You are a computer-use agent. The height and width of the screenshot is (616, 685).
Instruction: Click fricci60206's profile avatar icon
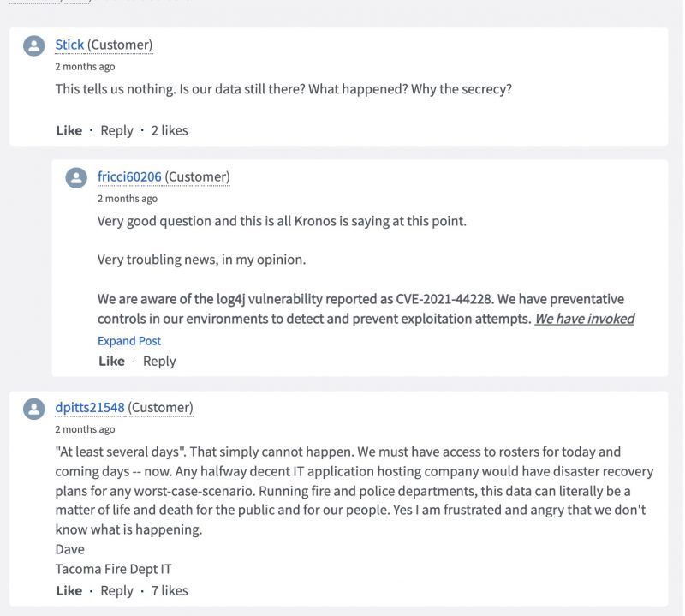(x=76, y=177)
